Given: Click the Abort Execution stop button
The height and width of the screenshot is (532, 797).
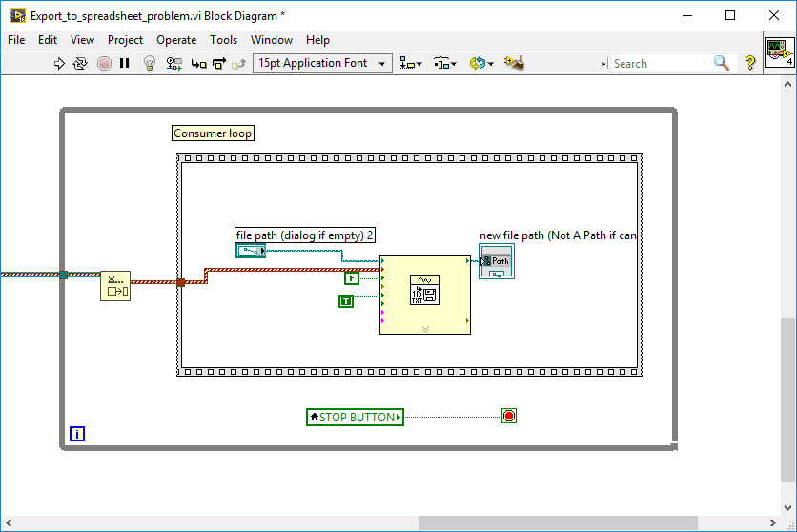Looking at the screenshot, I should pyautogui.click(x=104, y=64).
